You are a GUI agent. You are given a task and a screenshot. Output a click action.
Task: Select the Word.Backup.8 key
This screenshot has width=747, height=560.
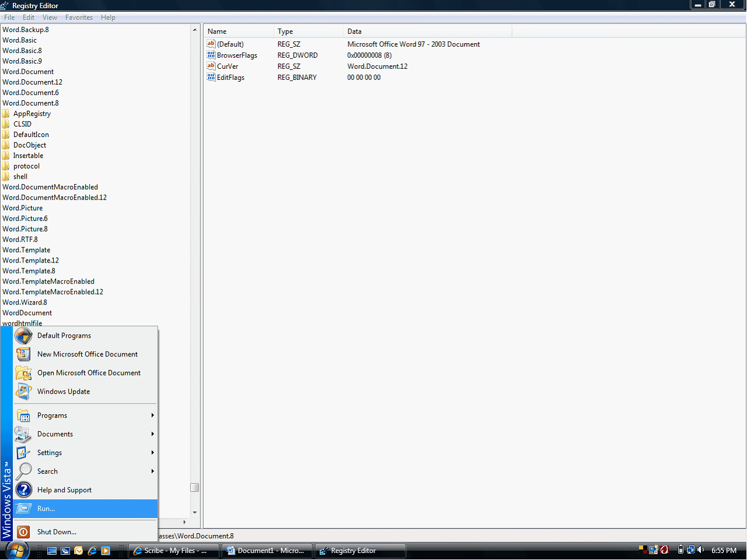pyautogui.click(x=26, y=30)
